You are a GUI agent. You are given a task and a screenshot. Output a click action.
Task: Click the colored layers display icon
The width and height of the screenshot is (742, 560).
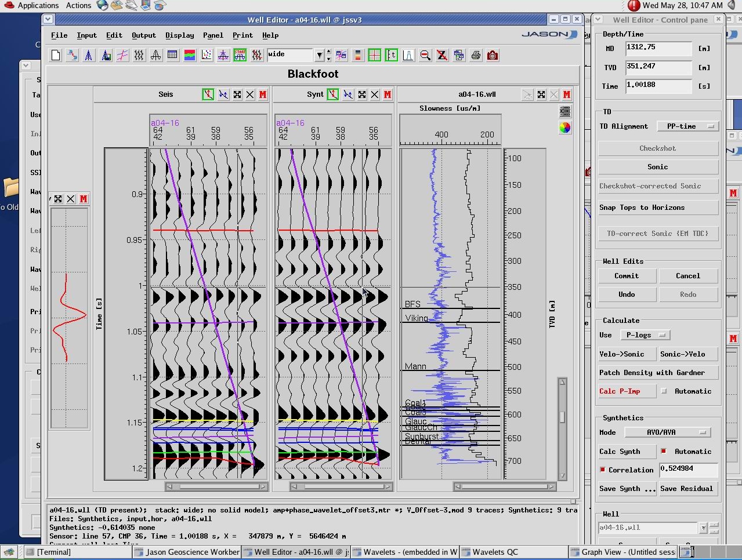[x=189, y=55]
